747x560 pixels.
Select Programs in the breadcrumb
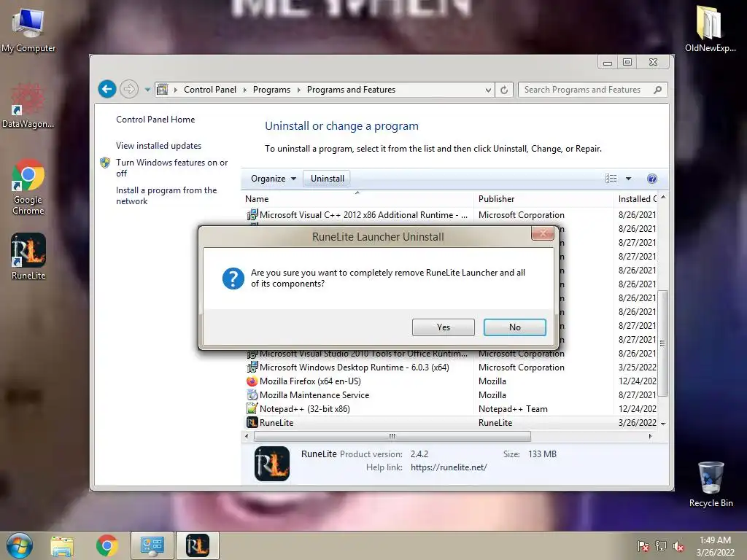tap(271, 90)
